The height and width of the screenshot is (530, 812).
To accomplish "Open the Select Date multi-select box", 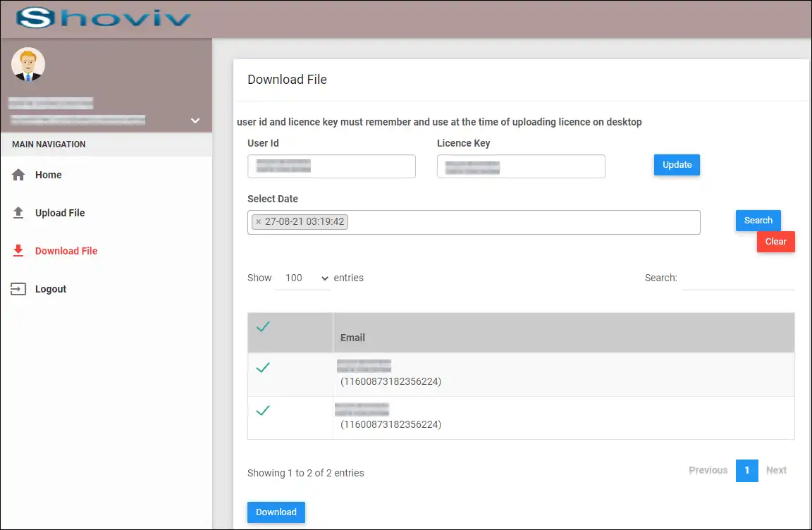I will click(x=522, y=222).
